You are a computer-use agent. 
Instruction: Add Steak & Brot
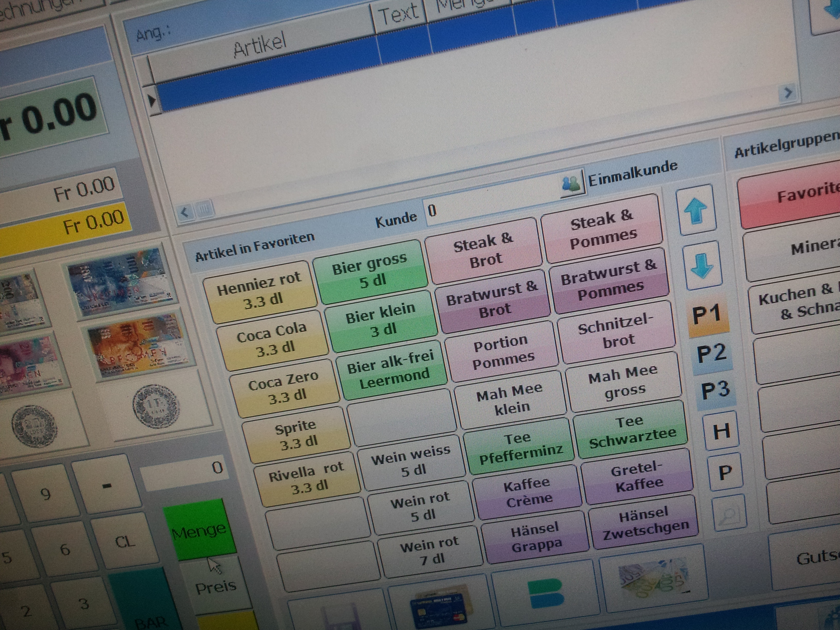pos(483,251)
